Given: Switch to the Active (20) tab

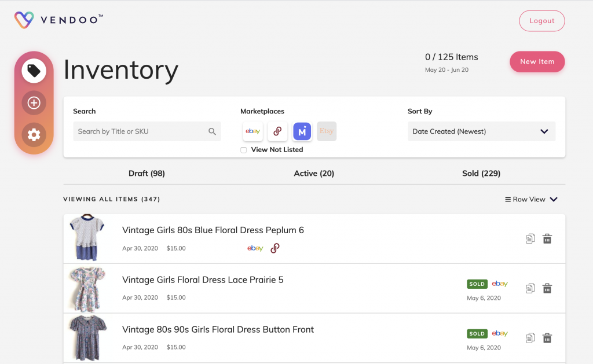Looking at the screenshot, I should 314,173.
